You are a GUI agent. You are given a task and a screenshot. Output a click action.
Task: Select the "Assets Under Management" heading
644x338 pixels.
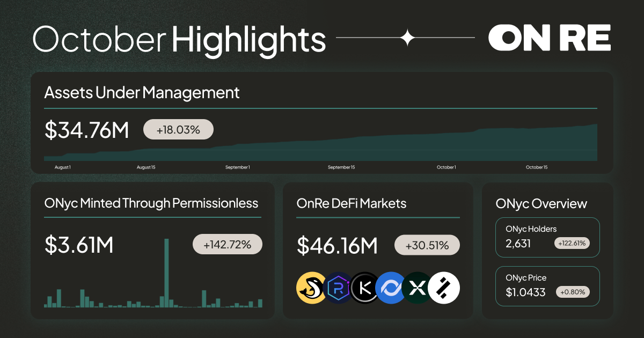coord(142,93)
